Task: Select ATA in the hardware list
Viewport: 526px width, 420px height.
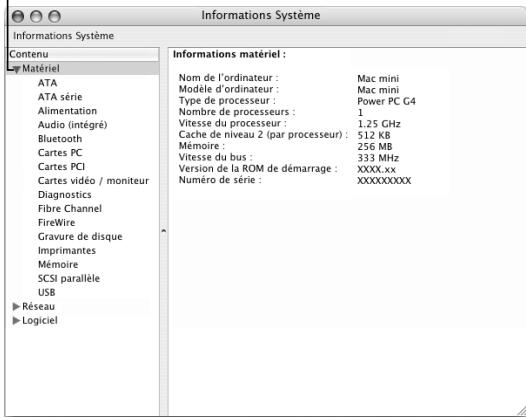Action: pyautogui.click(x=47, y=83)
